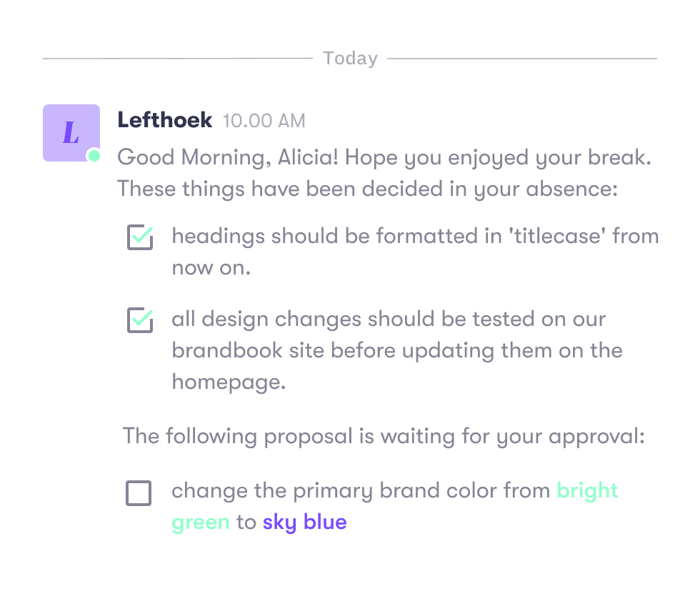The width and height of the screenshot is (700, 589).
Task: Click the 10.00 AM message timestamp
Action: [264, 121]
